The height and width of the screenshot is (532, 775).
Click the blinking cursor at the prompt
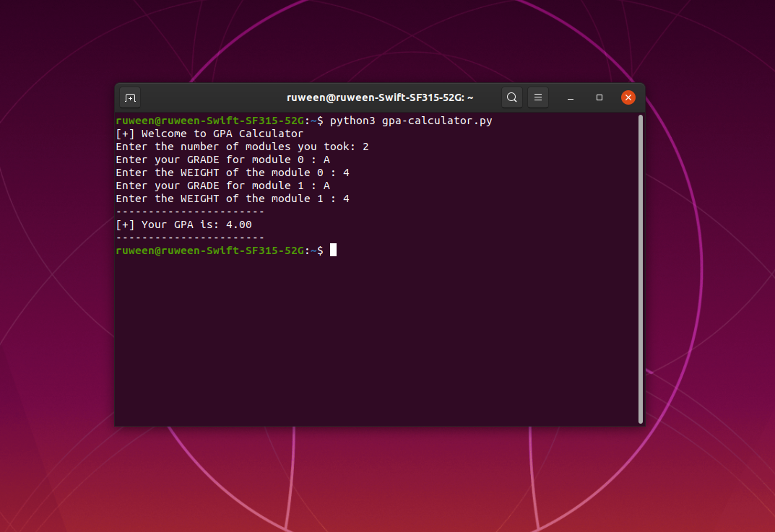[333, 250]
